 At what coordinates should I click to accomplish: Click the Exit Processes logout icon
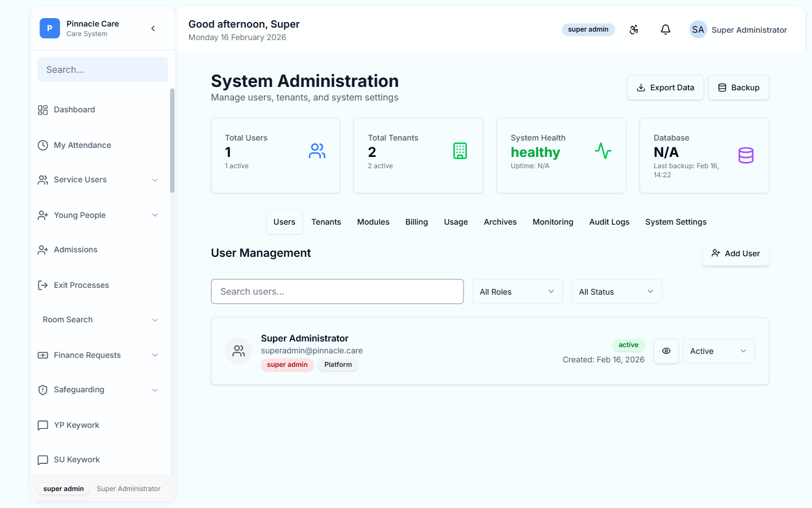tap(43, 285)
